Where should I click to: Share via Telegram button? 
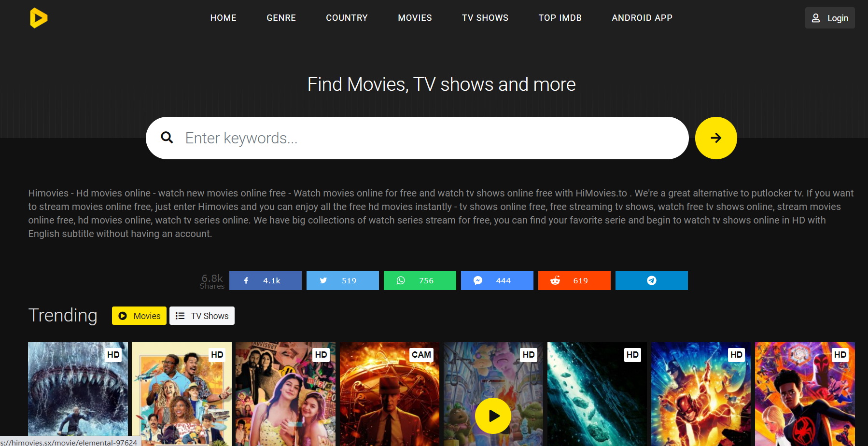(x=652, y=280)
